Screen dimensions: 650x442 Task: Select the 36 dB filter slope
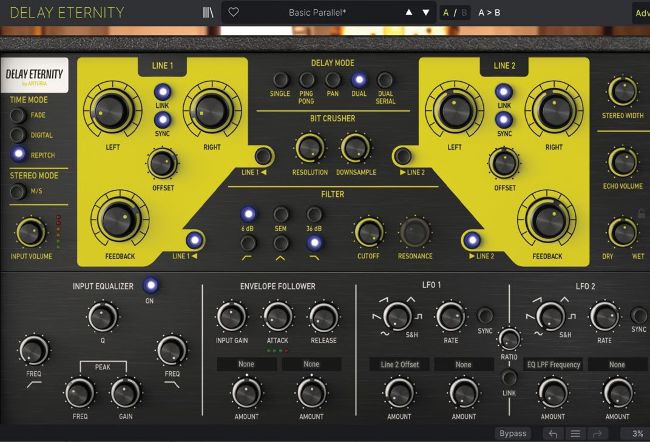click(314, 214)
